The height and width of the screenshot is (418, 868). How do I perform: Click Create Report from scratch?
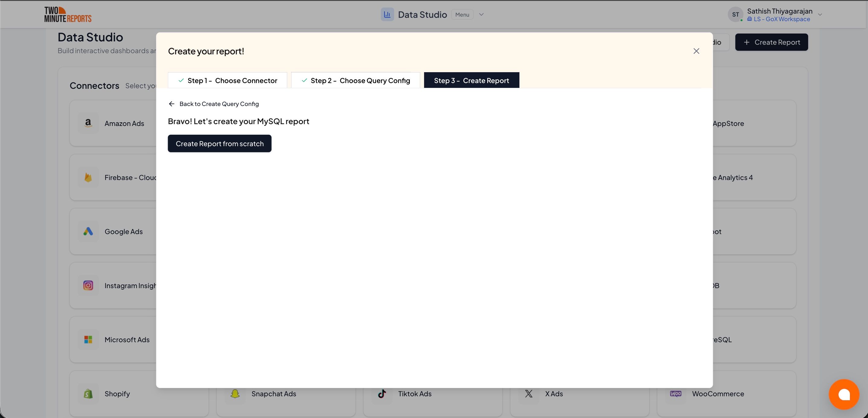click(x=219, y=143)
